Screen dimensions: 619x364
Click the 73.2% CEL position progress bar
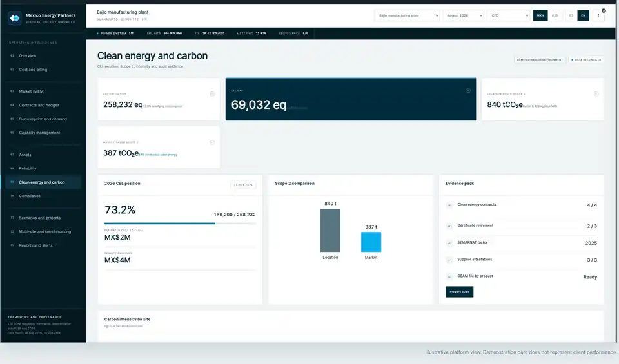(x=180, y=224)
